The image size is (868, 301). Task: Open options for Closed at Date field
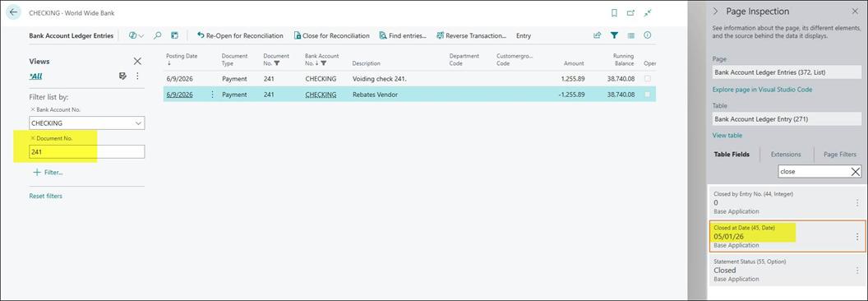point(857,237)
